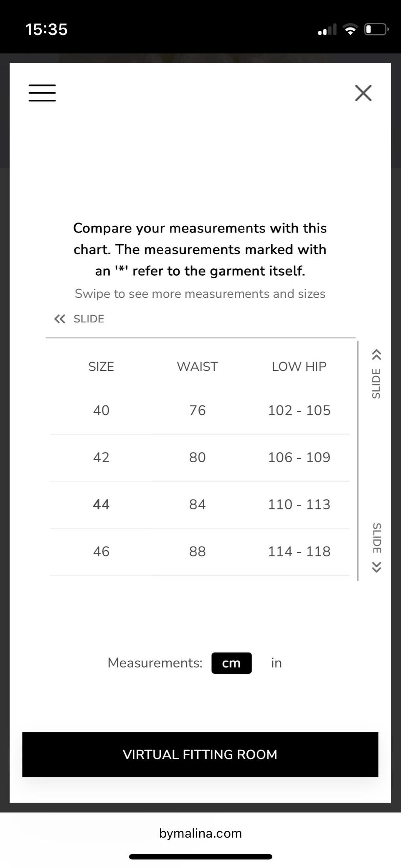Tap the upward double-chevron SLIDE icon
This screenshot has width=401, height=868.
[376, 354]
